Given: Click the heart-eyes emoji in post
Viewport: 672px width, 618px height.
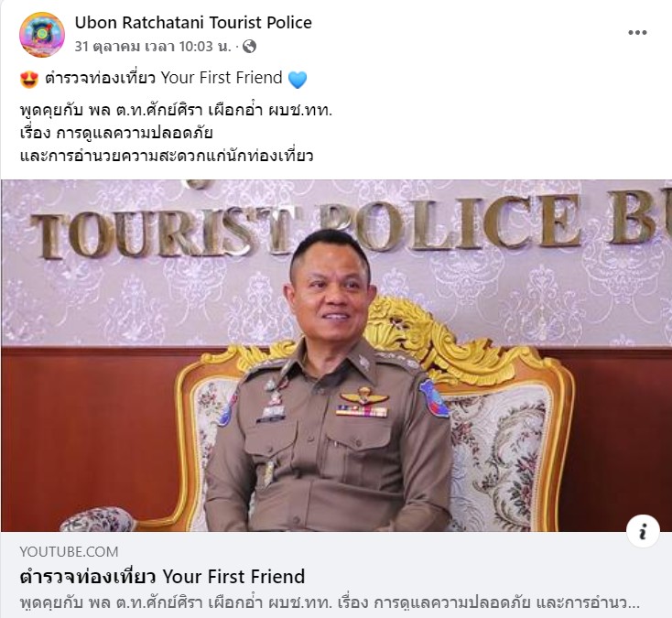Looking at the screenshot, I should pos(29,80).
